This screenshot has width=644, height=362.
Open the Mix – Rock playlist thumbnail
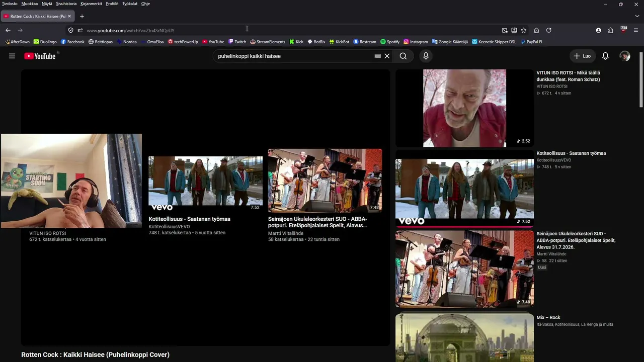click(x=464, y=338)
